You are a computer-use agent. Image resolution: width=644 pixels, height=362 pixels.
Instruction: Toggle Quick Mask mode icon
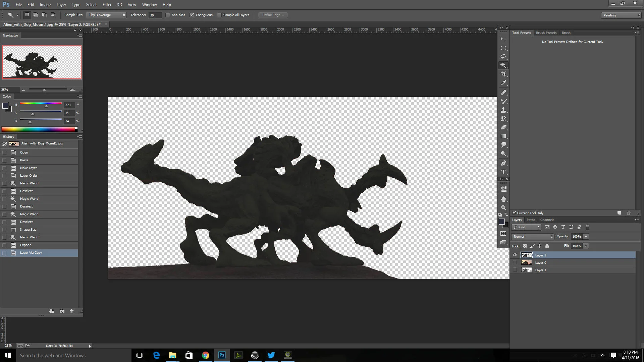click(x=503, y=234)
